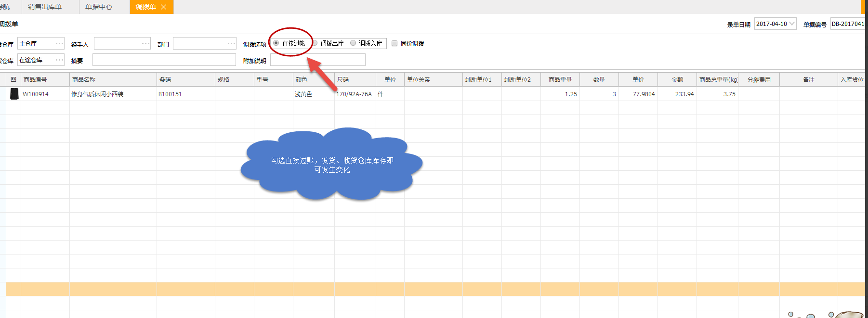Image resolution: width=868 pixels, height=318 pixels.
Task: Click the 修身气质休闲小西装 product name cell
Action: 113,94
